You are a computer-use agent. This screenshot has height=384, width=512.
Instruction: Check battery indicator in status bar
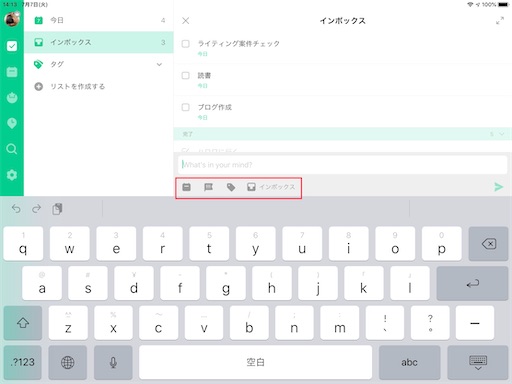[504, 4]
